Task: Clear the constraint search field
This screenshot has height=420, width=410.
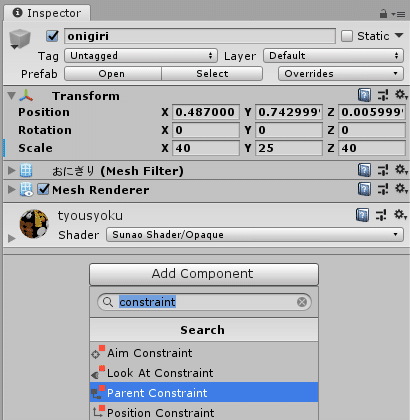Action: (x=302, y=302)
